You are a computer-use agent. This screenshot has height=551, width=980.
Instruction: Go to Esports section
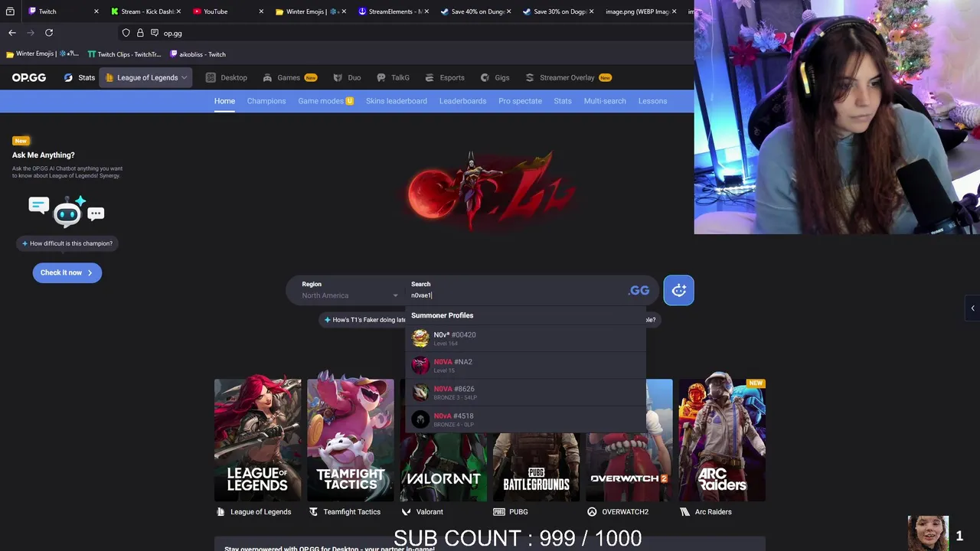pyautogui.click(x=445, y=77)
